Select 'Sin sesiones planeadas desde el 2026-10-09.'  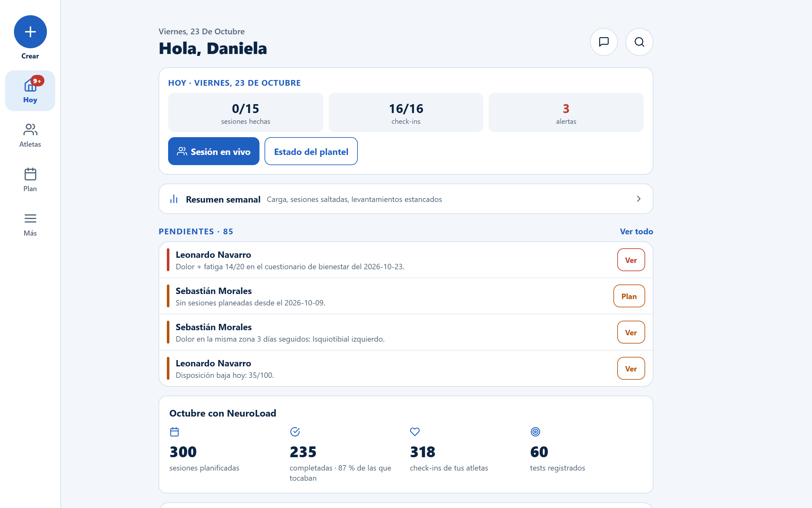pos(250,303)
